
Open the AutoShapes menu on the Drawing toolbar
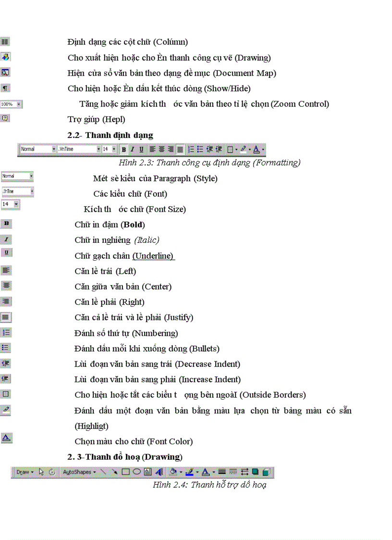(x=77, y=472)
